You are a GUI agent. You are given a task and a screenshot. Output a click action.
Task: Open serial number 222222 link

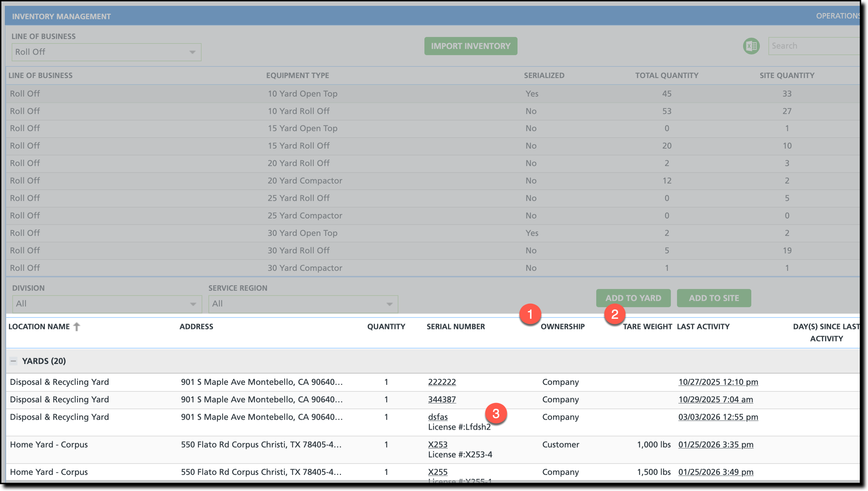[442, 382]
